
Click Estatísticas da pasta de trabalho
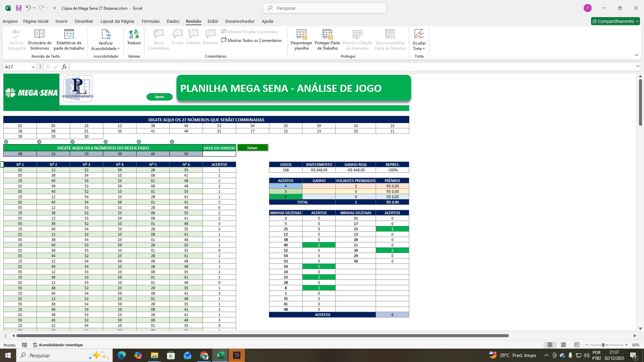click(69, 34)
